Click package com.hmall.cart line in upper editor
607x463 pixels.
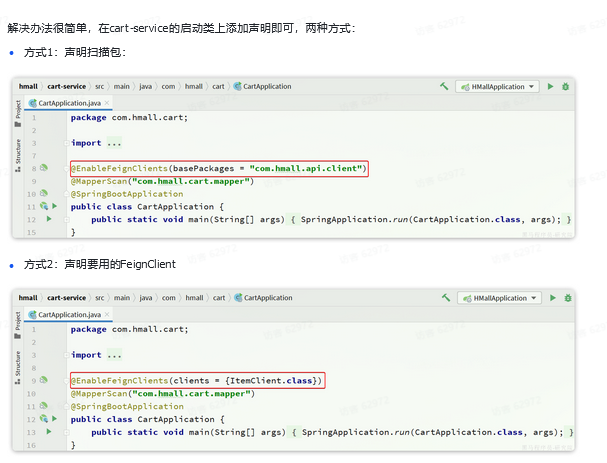[129, 118]
